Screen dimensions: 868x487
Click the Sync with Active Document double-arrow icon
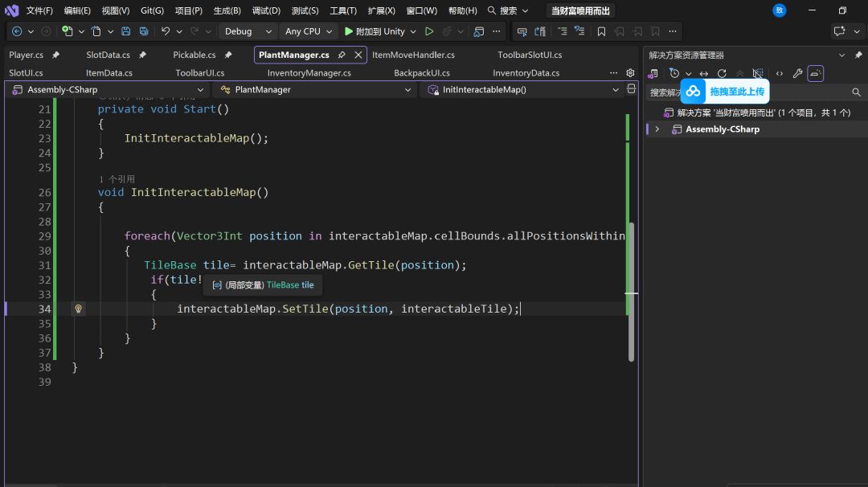[x=703, y=74]
